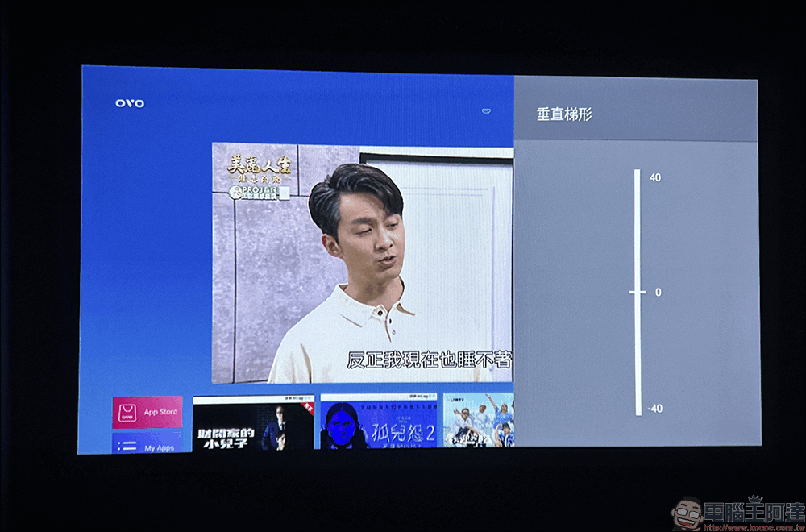Open the App Store tile
The image size is (806, 532).
pyautogui.click(x=147, y=412)
